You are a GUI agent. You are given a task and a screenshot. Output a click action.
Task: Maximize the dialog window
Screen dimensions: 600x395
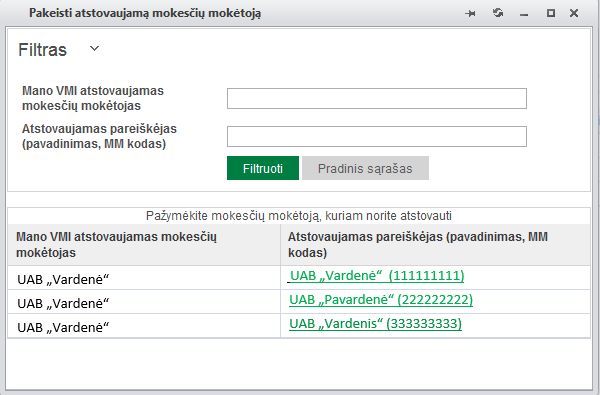tap(551, 13)
